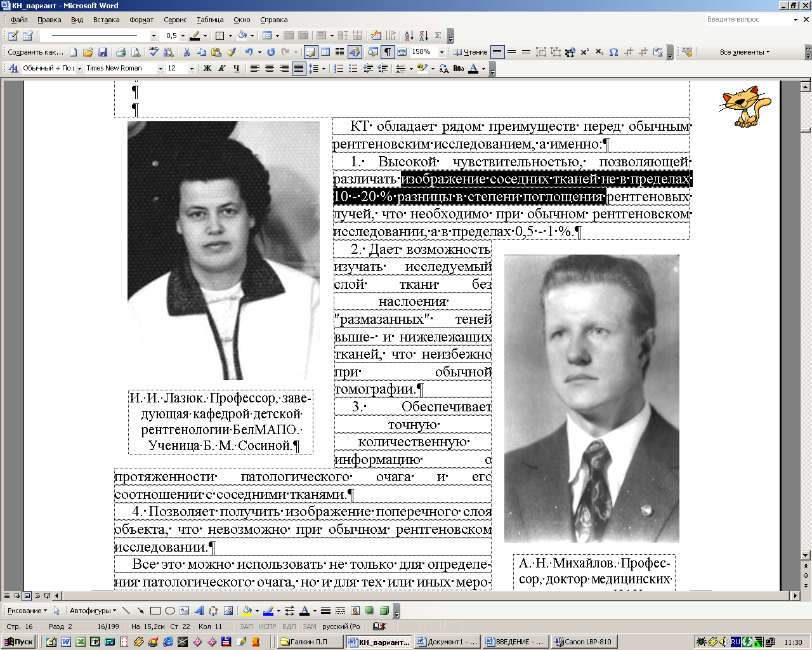Open the Вставка menu
812x650 pixels.
point(106,20)
